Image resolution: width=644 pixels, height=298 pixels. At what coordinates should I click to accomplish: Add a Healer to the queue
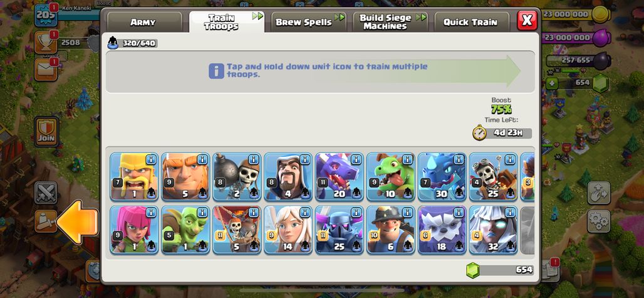point(288,230)
